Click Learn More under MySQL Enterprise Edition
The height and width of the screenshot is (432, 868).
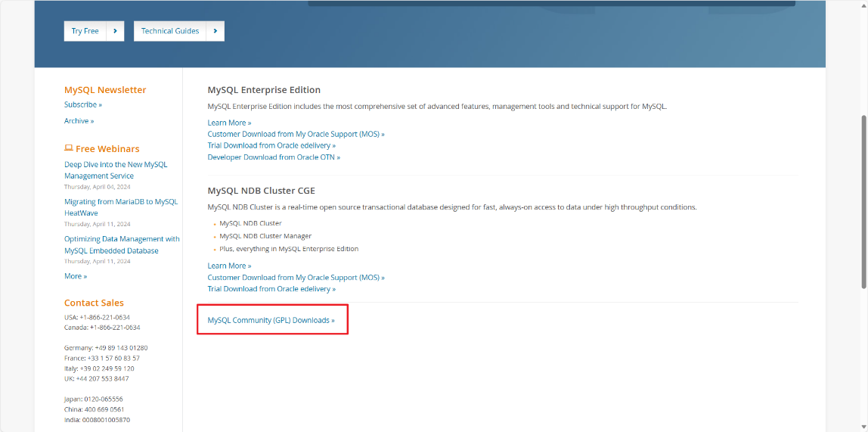(230, 123)
